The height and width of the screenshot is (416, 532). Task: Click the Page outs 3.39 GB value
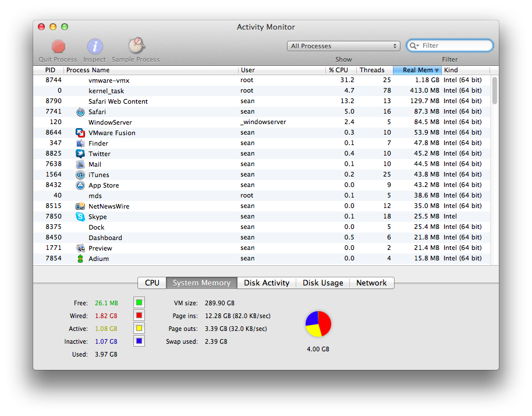coord(236,329)
